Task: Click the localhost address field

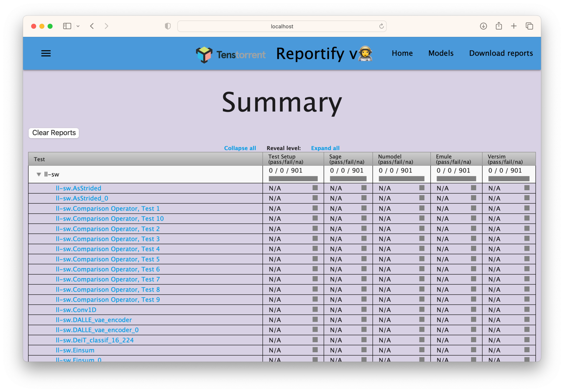Action: (x=282, y=26)
